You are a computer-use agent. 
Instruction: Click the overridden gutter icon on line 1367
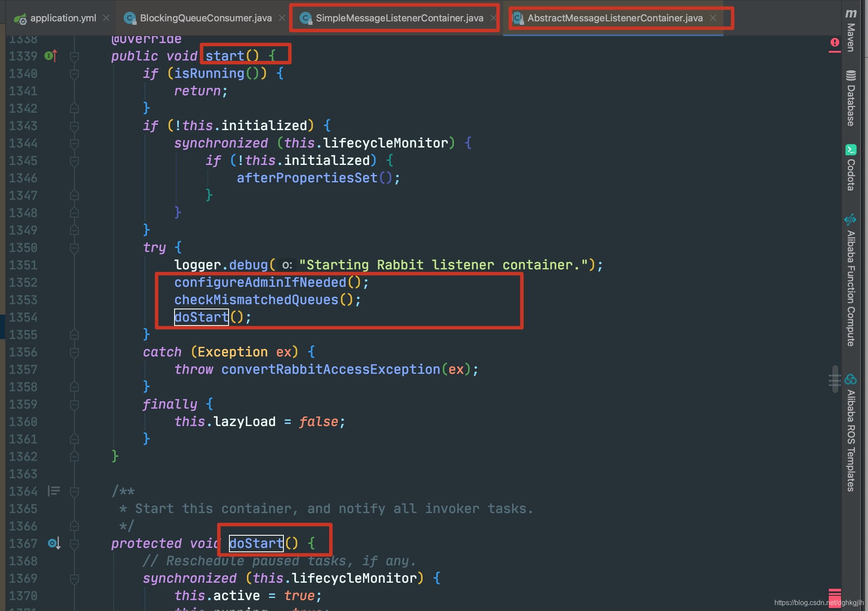(54, 543)
